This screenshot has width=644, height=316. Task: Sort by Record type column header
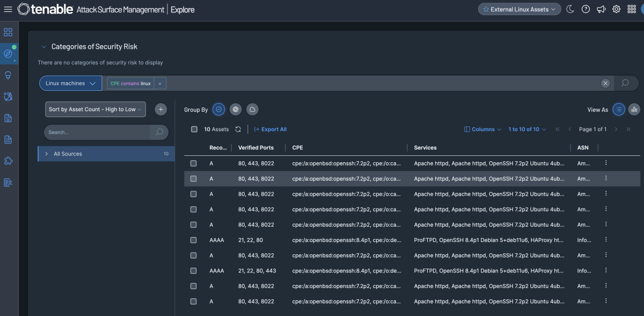(218, 148)
